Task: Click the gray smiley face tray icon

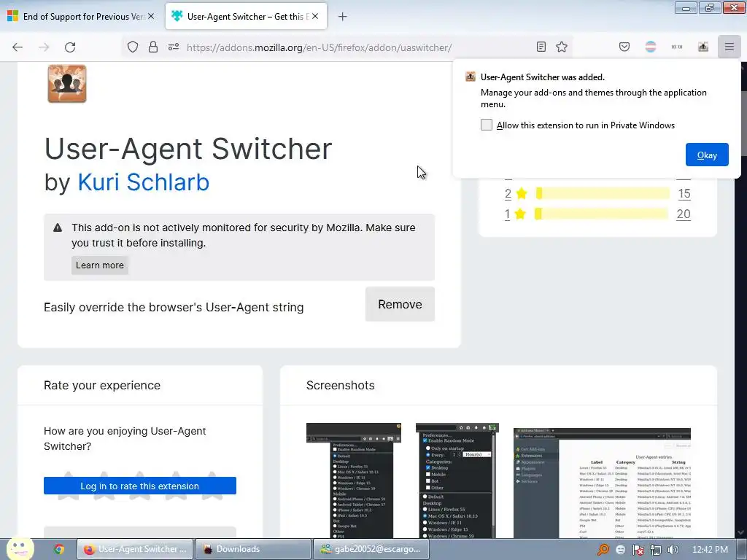Action: [x=620, y=550]
